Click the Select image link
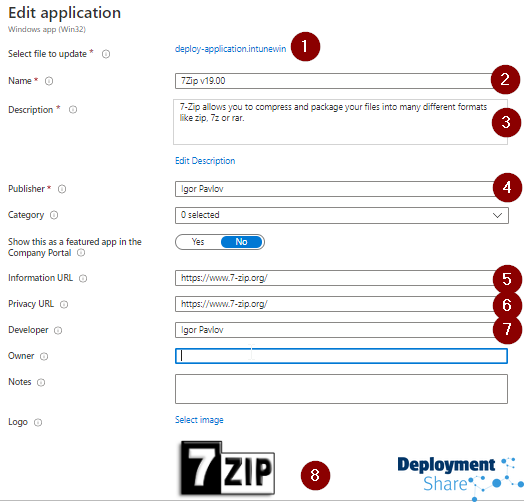524x502 pixels. [x=199, y=420]
